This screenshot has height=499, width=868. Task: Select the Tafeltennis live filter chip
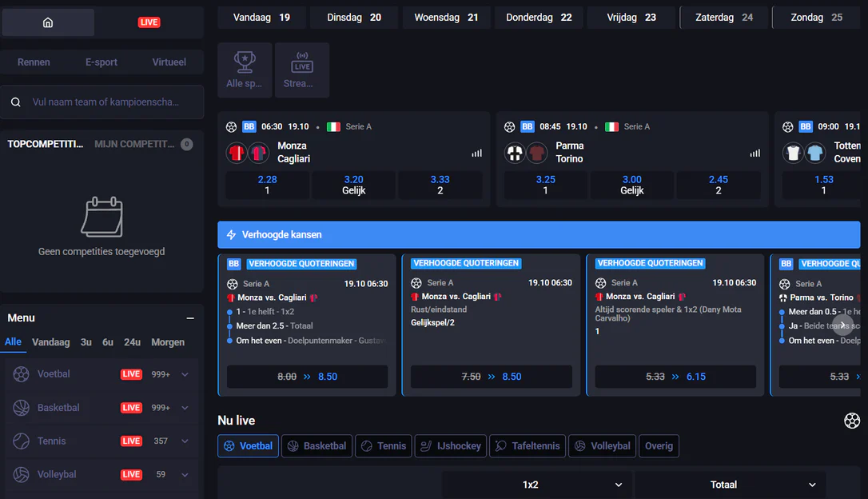(528, 446)
